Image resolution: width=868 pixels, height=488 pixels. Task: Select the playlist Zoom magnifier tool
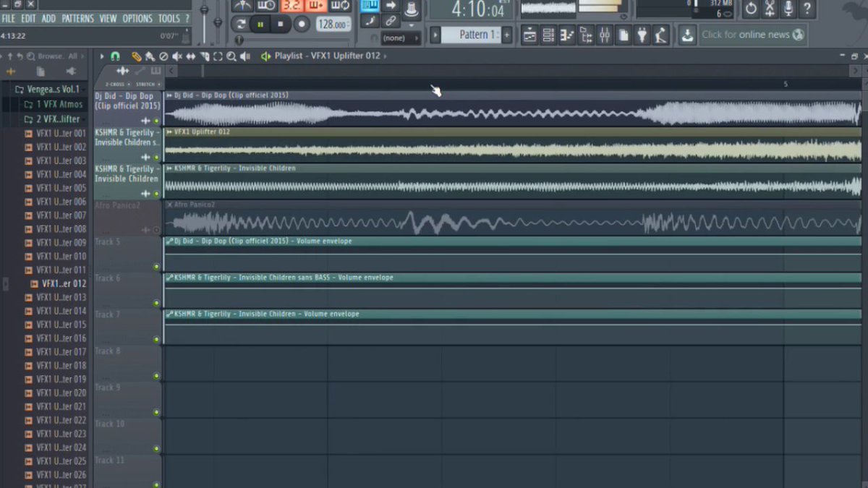pyautogui.click(x=231, y=56)
